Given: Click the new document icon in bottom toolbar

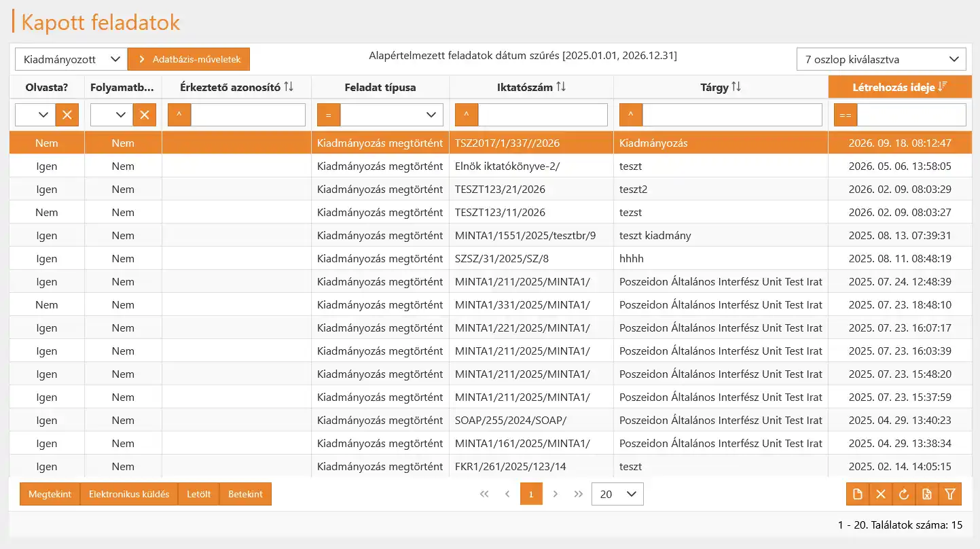Looking at the screenshot, I should click(858, 494).
